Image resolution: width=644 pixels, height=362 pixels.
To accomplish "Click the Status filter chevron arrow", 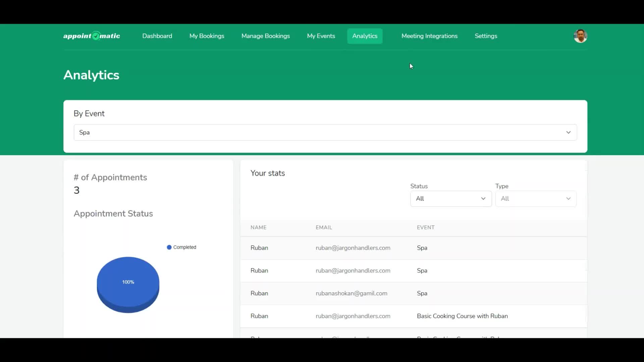I will pyautogui.click(x=483, y=198).
